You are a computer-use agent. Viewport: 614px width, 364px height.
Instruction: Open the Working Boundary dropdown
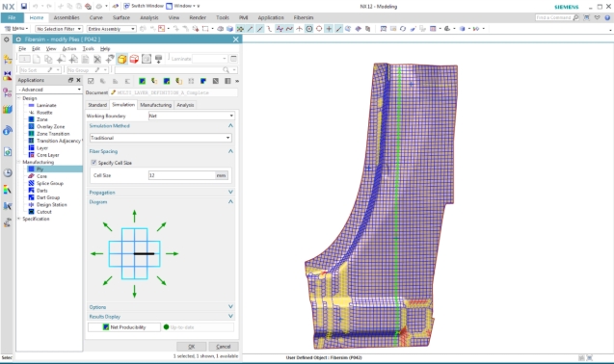click(191, 116)
